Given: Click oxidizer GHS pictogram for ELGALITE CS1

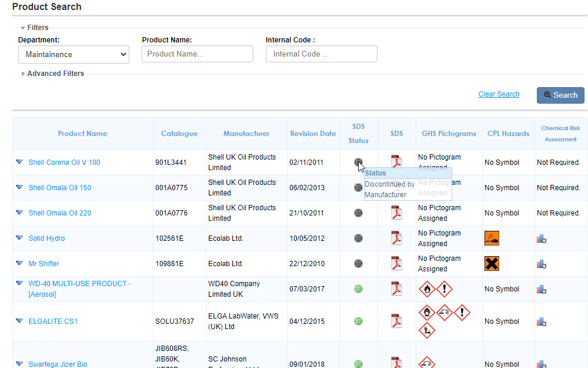Looking at the screenshot, I should [427, 313].
